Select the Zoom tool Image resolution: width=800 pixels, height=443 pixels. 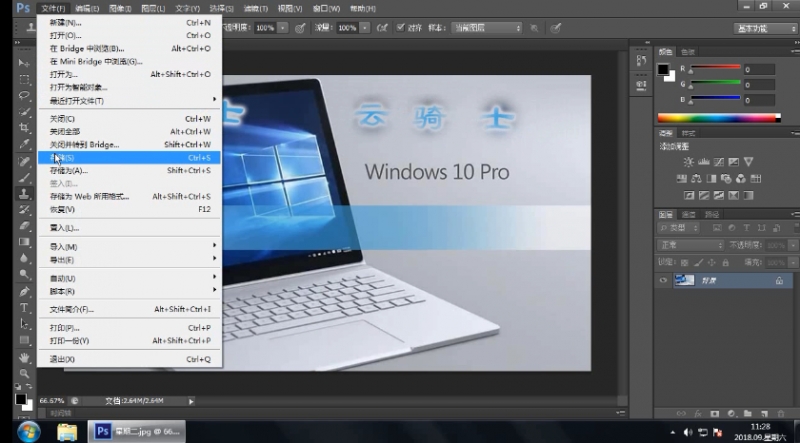coord(24,373)
